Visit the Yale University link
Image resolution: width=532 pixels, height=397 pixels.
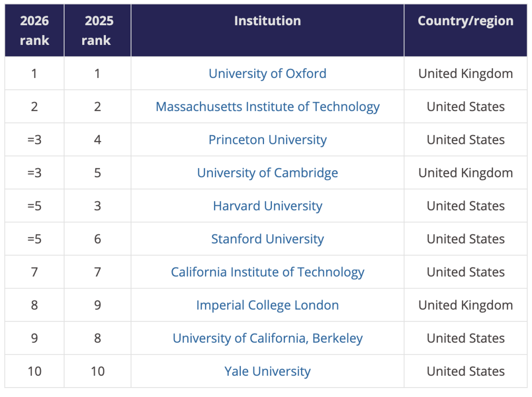tap(267, 371)
